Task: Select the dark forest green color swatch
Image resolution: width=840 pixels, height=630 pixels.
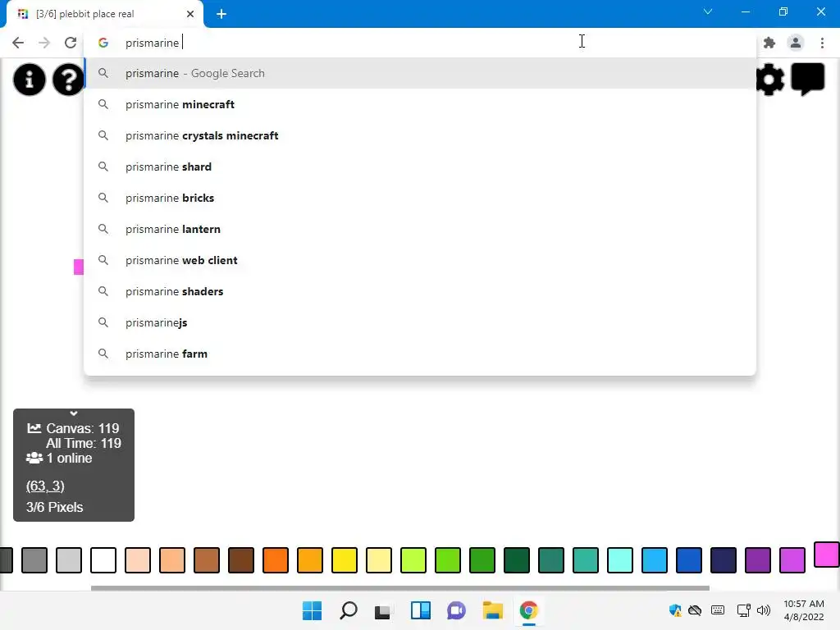Action: [517, 560]
